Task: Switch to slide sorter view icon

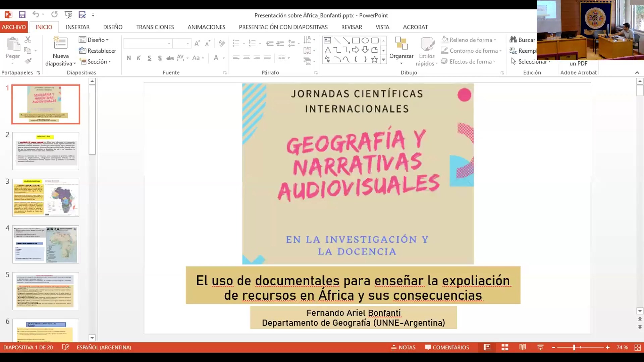Action: click(505, 348)
